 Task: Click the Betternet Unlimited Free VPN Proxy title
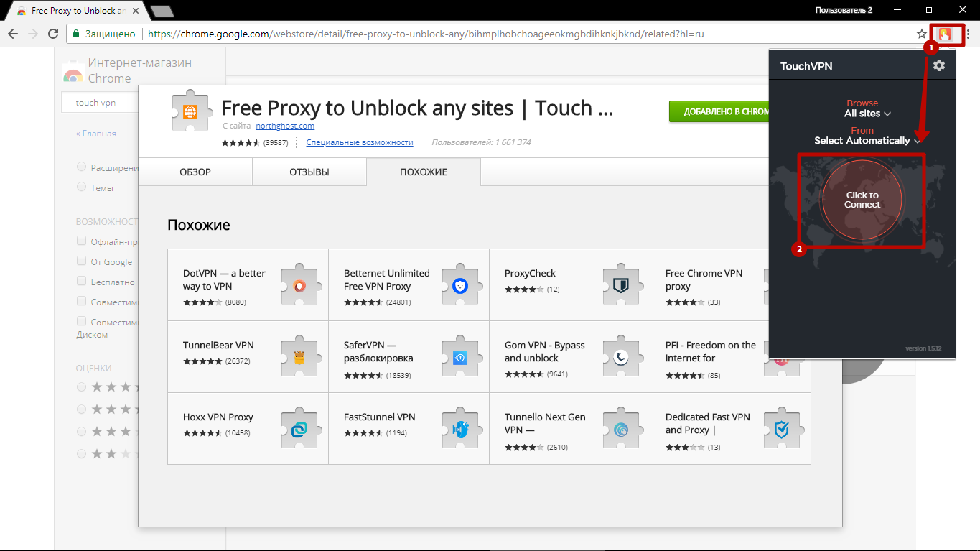387,279
